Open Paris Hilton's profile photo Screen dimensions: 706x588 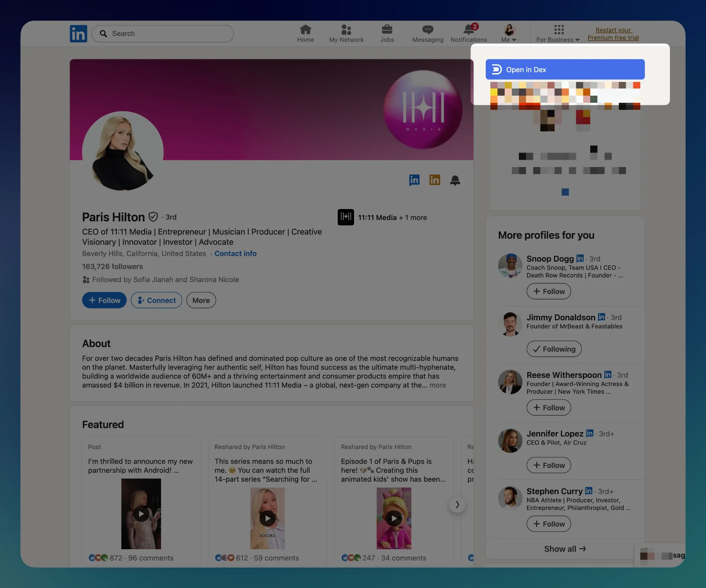[x=123, y=151]
